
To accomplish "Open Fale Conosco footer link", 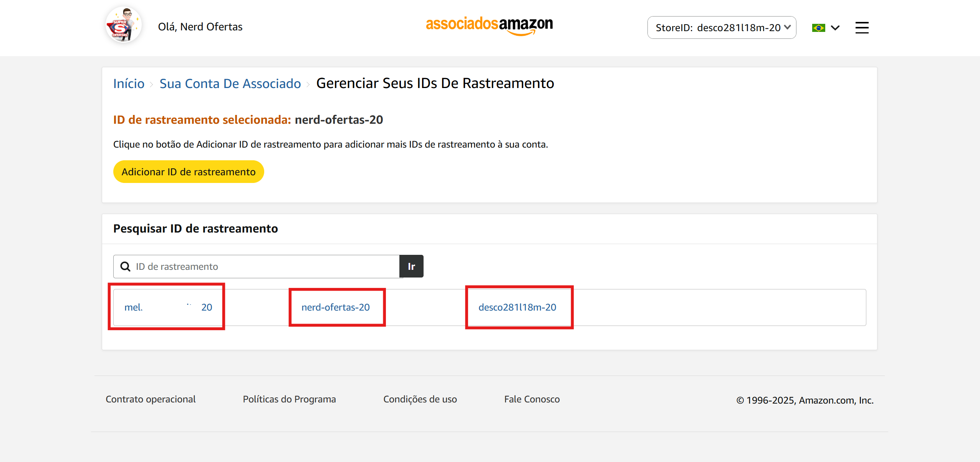I will pyautogui.click(x=532, y=399).
